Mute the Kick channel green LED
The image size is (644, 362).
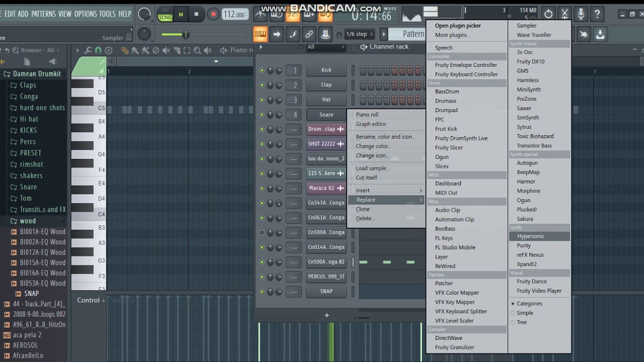click(262, 70)
